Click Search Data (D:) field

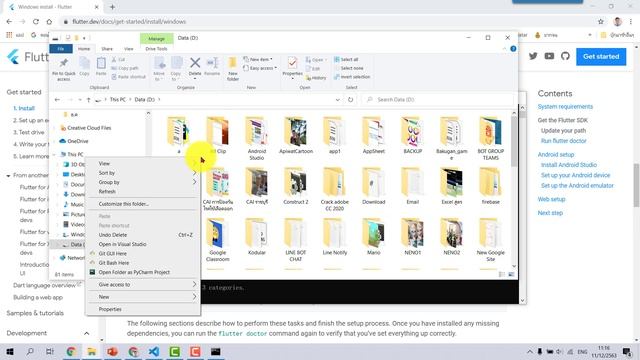[x=437, y=100]
